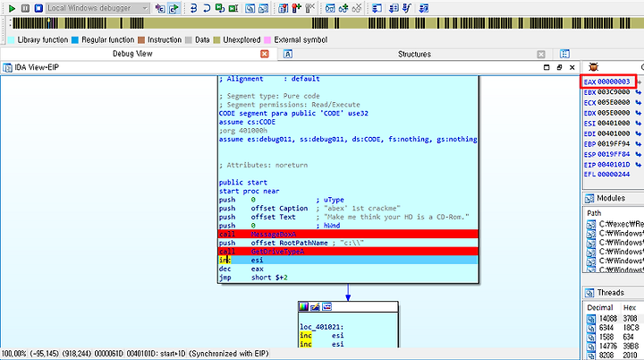Click the Path column header in Modules
The height and width of the screenshot is (360, 644).
coord(594,213)
